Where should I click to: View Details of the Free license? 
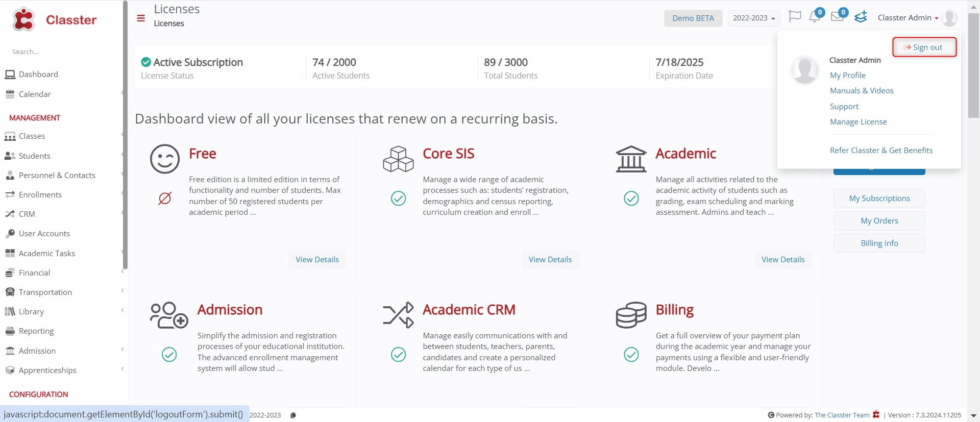tap(317, 260)
